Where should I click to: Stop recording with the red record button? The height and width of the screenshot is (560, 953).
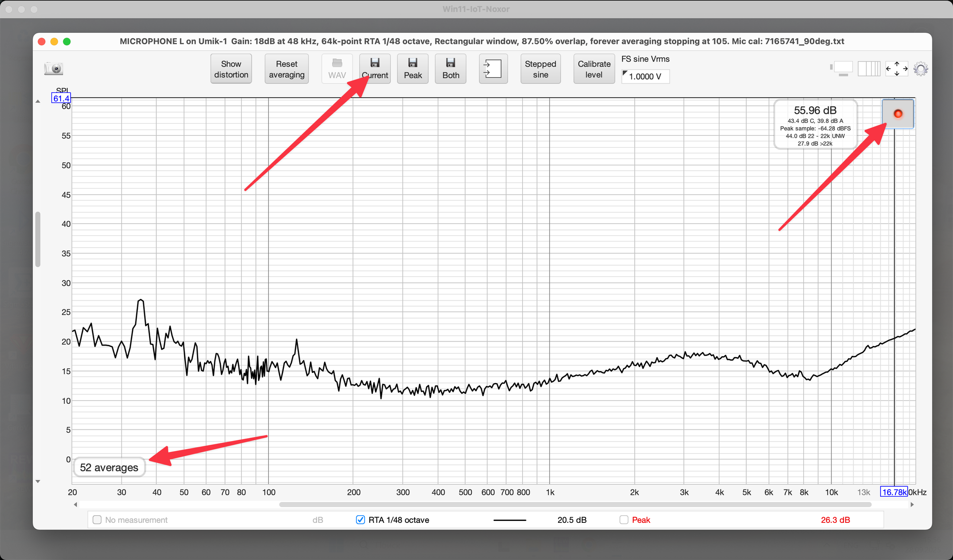click(898, 114)
